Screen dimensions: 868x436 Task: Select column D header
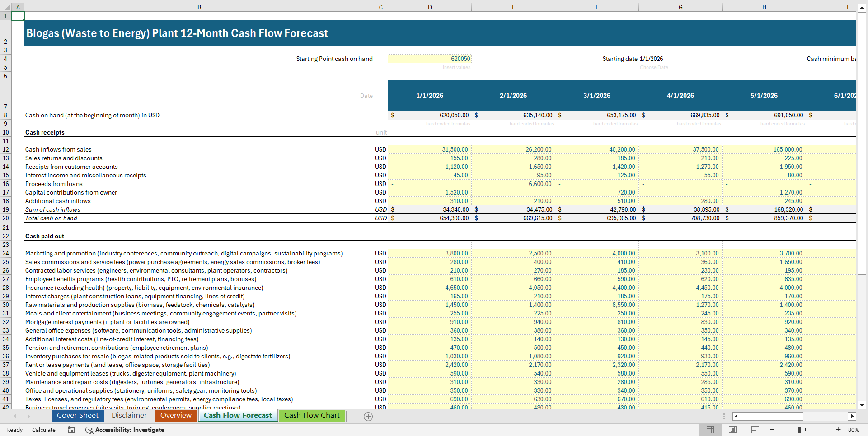click(429, 7)
